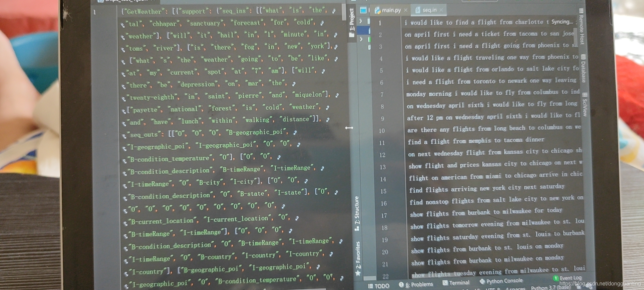Click the Favorites star icon
644x290 pixels.
(358, 273)
